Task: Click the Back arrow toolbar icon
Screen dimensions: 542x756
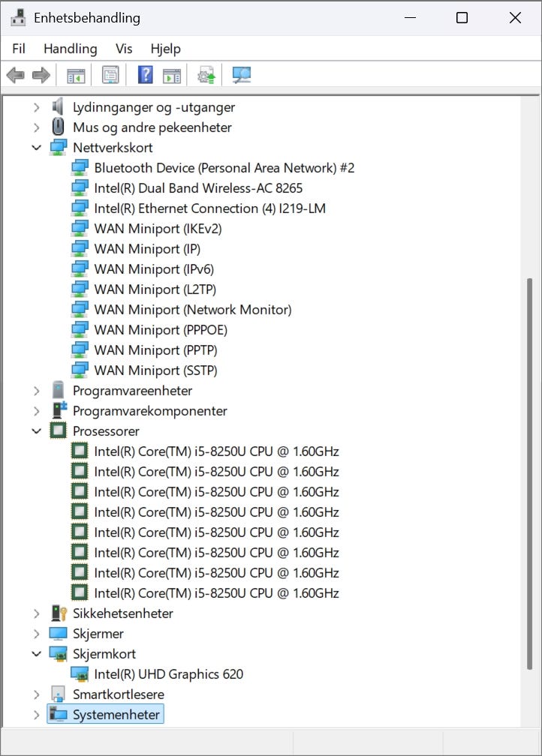Action: click(16, 75)
